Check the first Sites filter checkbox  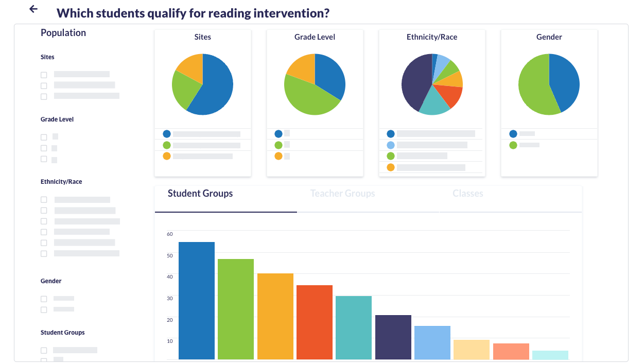[x=44, y=75]
